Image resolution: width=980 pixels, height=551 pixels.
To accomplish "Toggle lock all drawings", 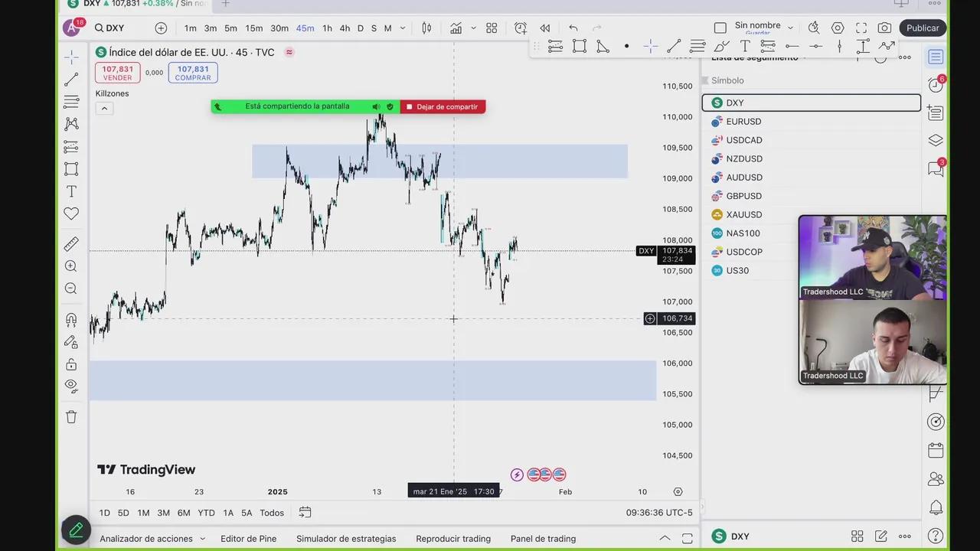I will tap(71, 364).
